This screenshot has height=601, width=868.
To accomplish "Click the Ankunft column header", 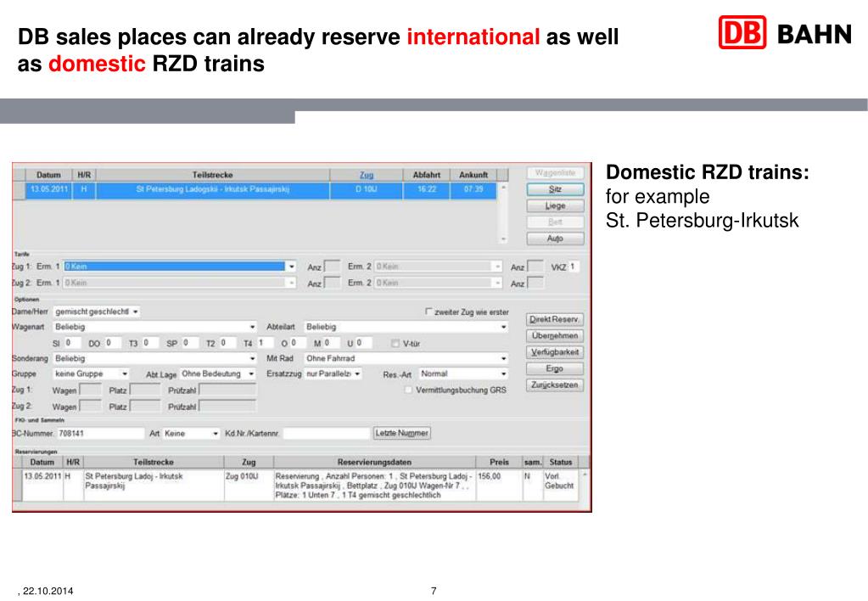I will pyautogui.click(x=473, y=175).
